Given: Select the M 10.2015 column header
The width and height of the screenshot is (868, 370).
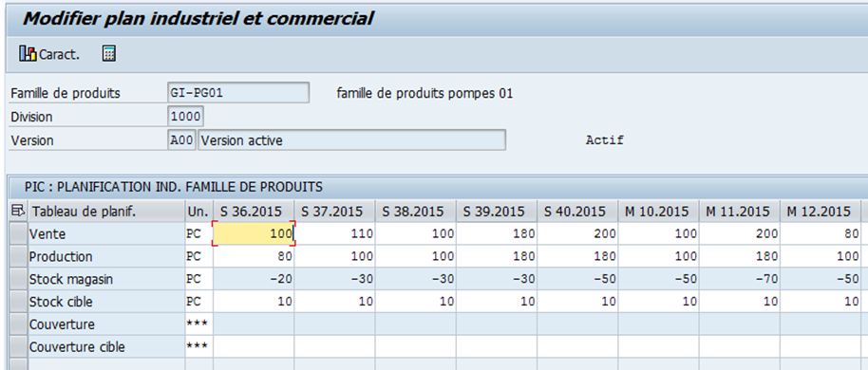Looking at the screenshot, I should 658,212.
